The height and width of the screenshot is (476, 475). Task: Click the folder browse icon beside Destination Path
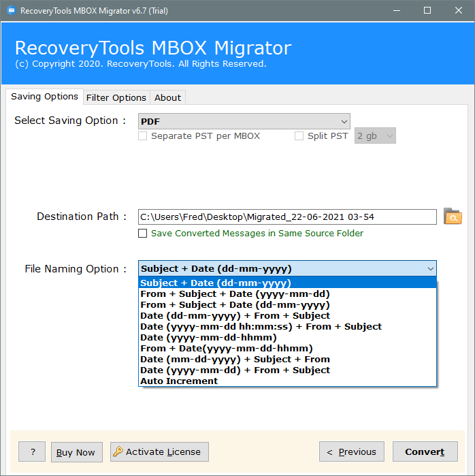tap(453, 216)
